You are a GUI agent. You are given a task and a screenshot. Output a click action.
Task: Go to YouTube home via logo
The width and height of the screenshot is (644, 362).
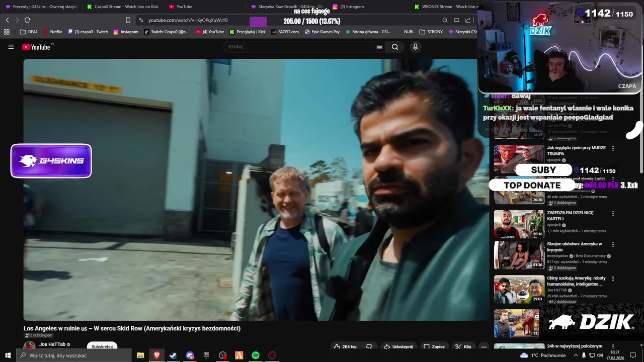36,47
